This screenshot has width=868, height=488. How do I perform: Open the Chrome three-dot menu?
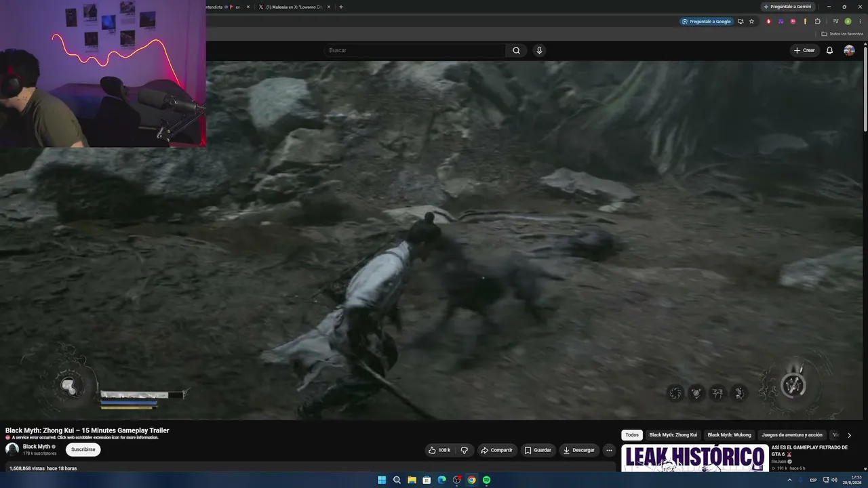[x=860, y=21]
